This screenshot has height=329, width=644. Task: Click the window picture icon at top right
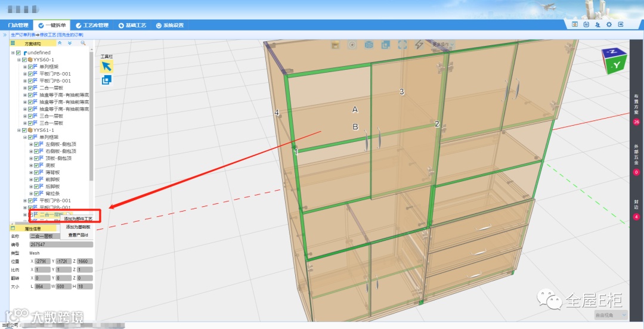click(x=575, y=24)
